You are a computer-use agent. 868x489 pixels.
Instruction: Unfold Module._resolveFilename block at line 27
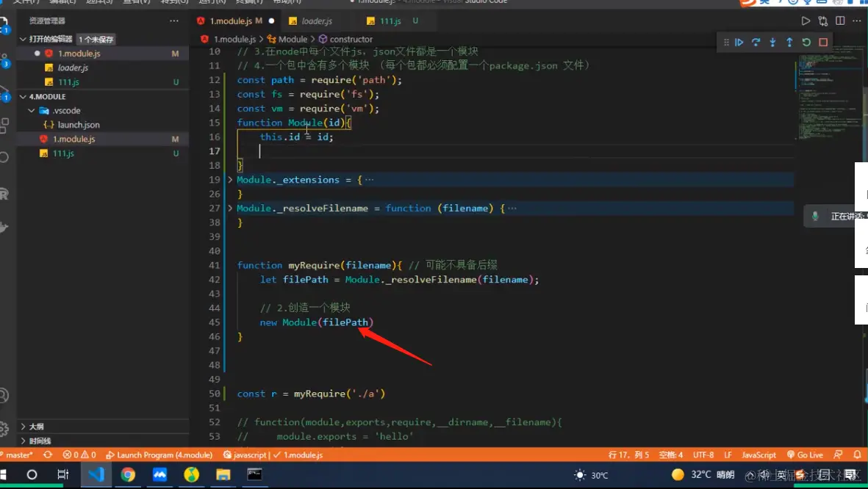click(230, 209)
